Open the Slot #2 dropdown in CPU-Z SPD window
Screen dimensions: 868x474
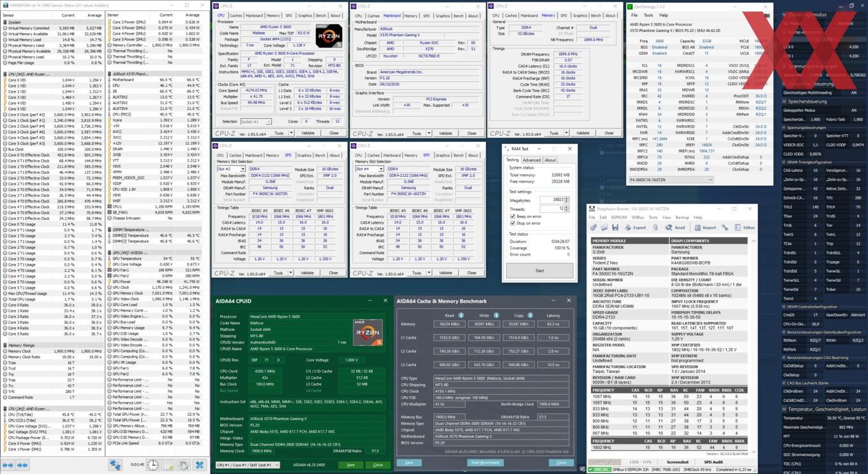tap(230, 169)
